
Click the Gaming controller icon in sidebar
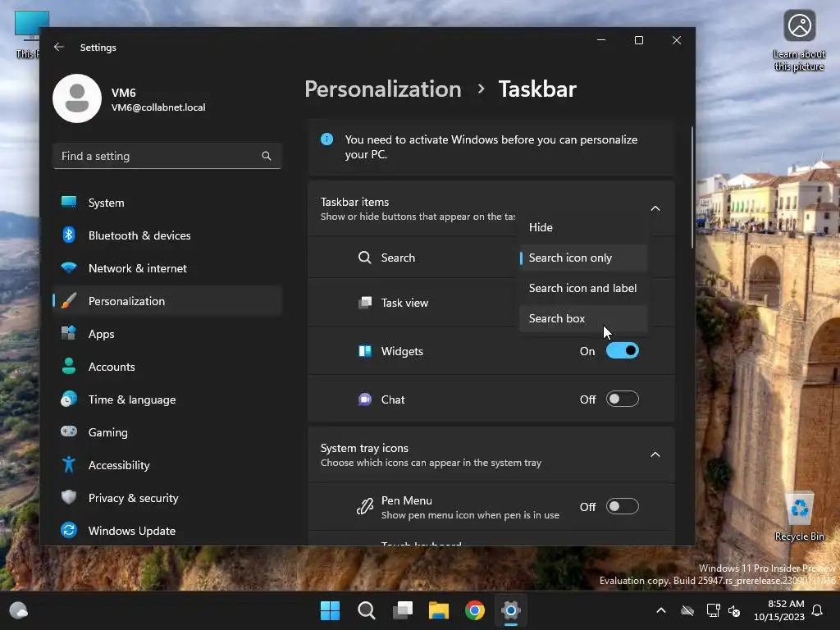pyautogui.click(x=69, y=431)
